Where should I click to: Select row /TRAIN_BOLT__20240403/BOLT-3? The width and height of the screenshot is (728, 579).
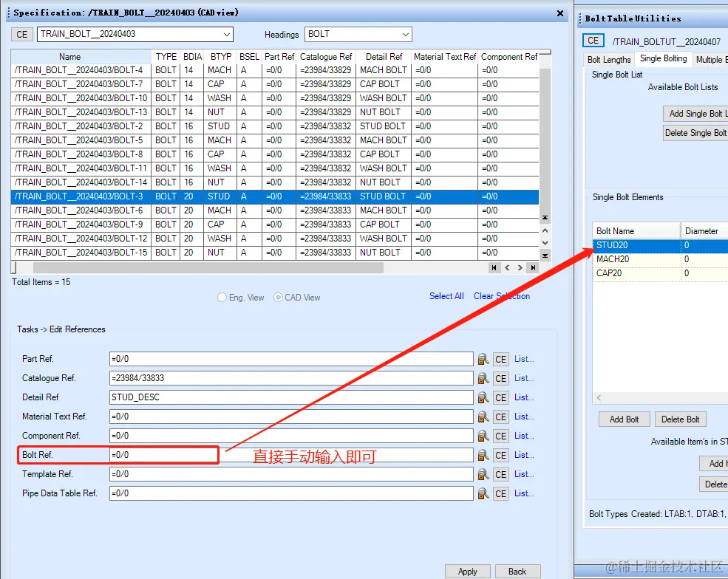click(275, 196)
